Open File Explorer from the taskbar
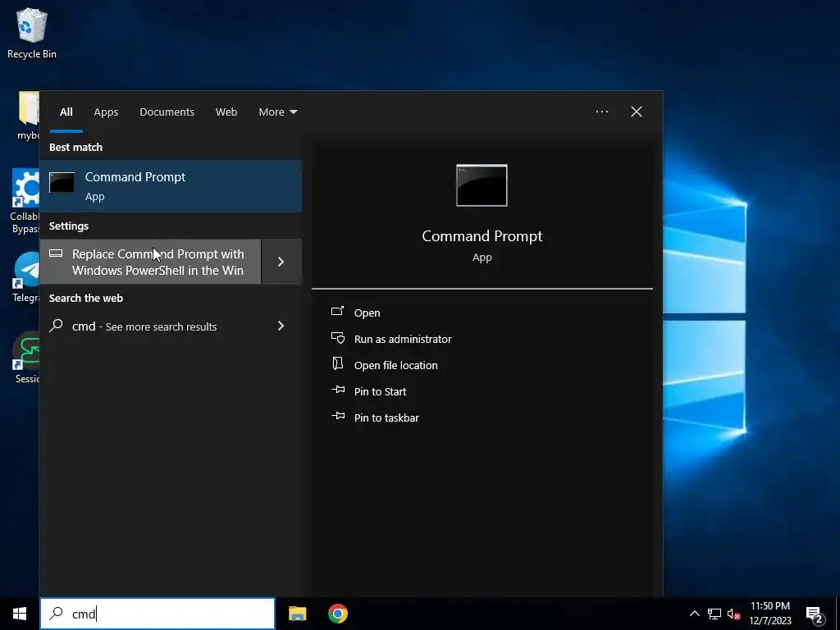 click(297, 614)
